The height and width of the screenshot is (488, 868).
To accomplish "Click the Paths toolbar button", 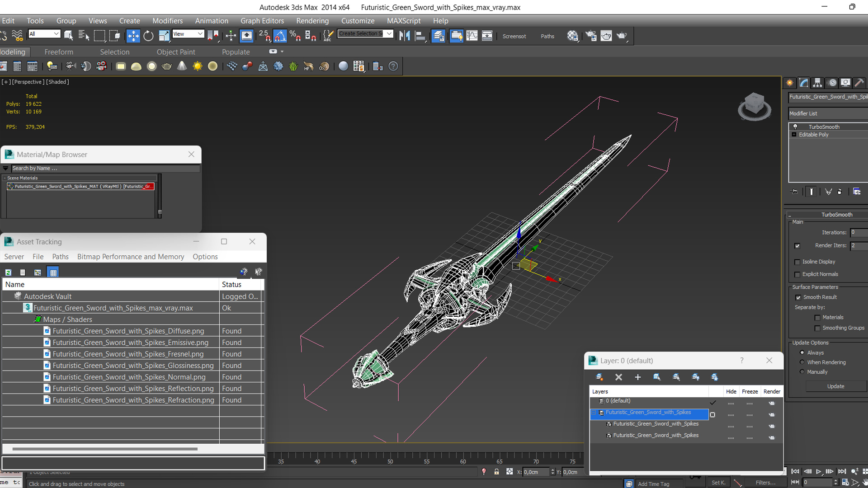I will (x=547, y=36).
